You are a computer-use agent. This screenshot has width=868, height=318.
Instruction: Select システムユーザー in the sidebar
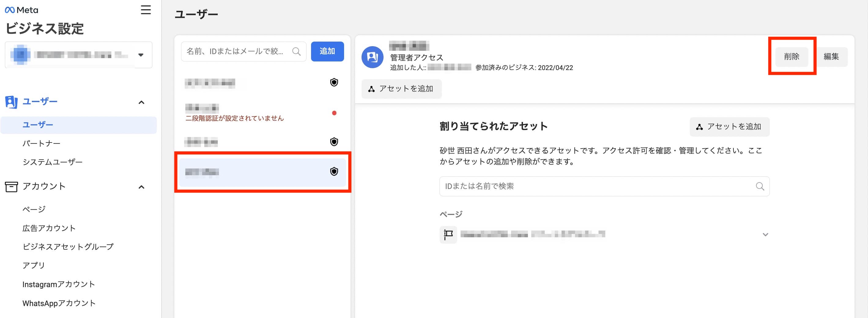click(53, 162)
